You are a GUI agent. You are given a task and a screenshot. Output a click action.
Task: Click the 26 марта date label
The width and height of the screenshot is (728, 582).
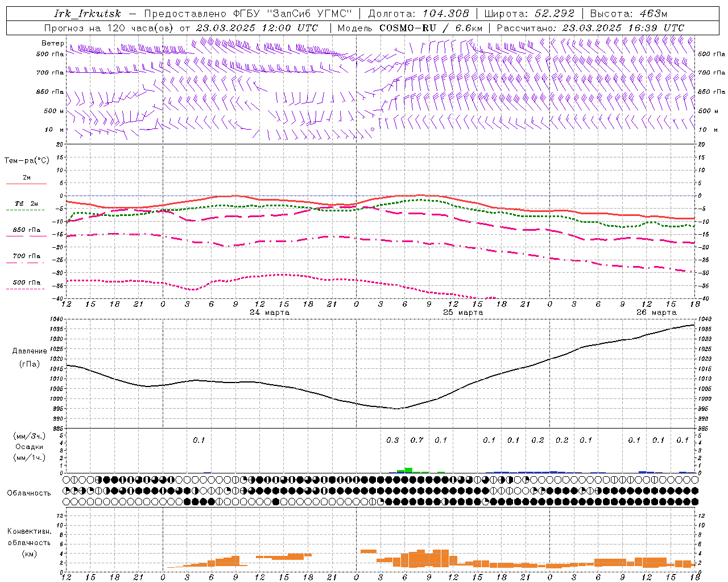[x=656, y=313]
